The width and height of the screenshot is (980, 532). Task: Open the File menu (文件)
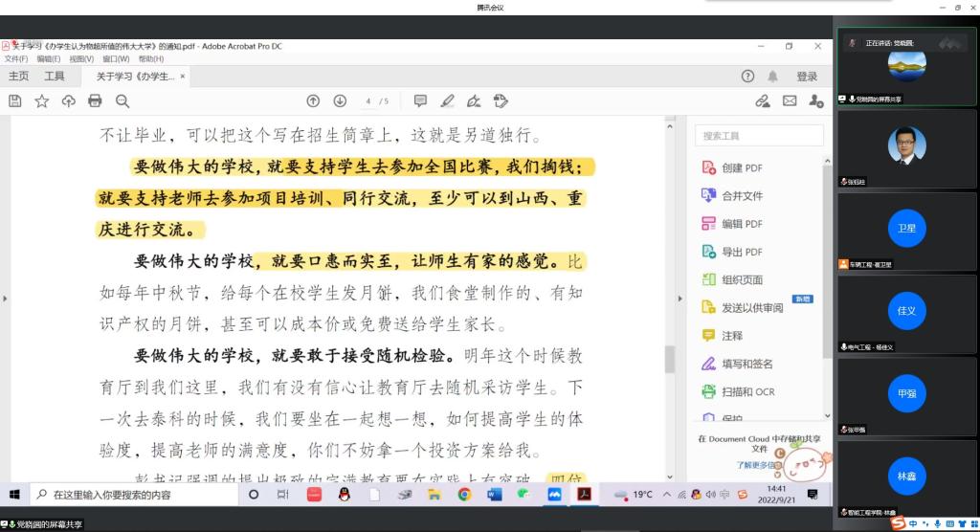16,58
